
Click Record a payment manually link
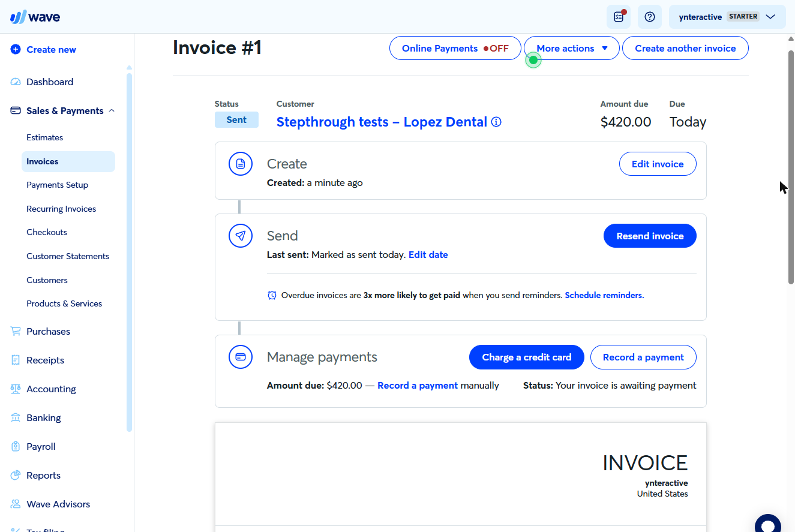click(x=418, y=386)
